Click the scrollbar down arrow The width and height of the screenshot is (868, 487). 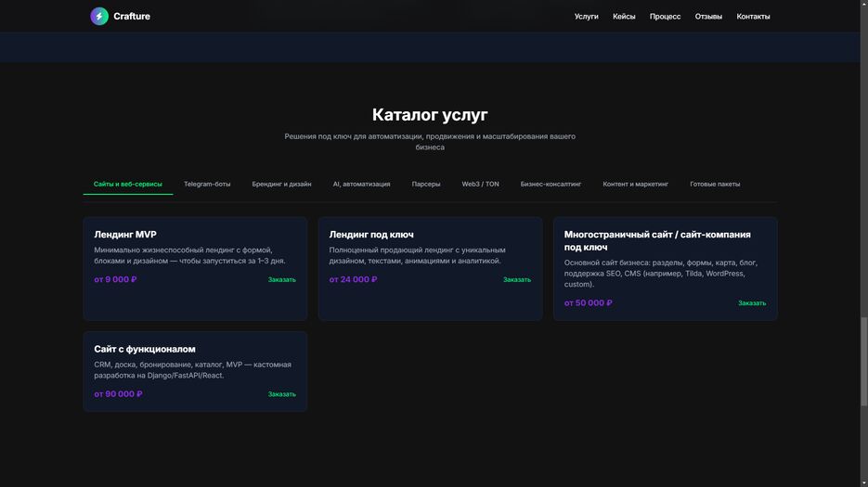coord(863,483)
